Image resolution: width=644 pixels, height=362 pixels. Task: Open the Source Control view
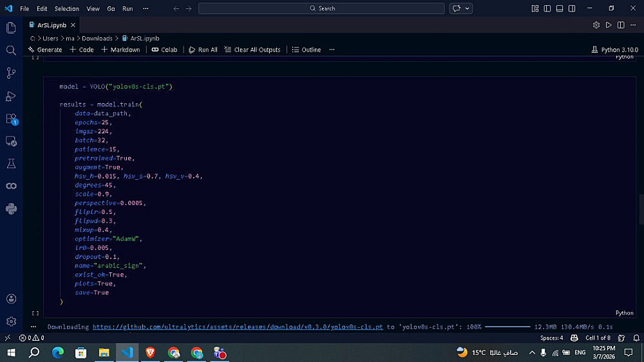click(x=11, y=73)
